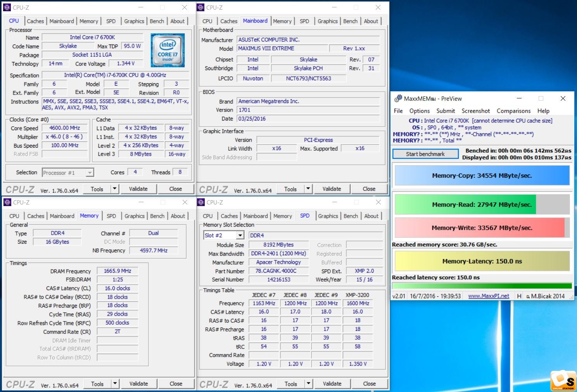Screen dimensions: 577x392
Task: Click Tools button in SPD window
Action: coord(291,384)
